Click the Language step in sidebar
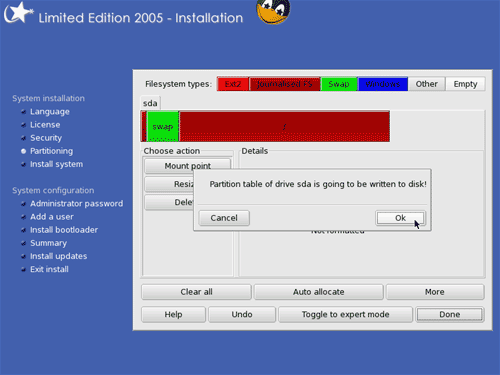Viewport: 500px width, 375px height. (x=50, y=112)
